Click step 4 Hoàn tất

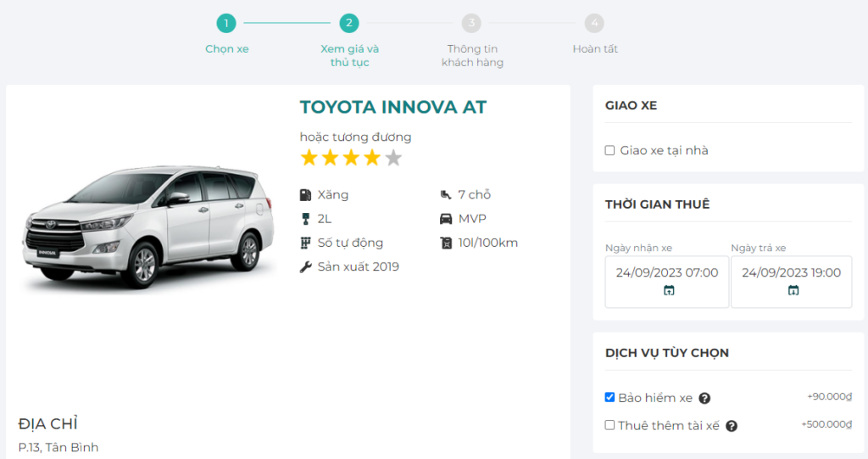click(x=594, y=24)
